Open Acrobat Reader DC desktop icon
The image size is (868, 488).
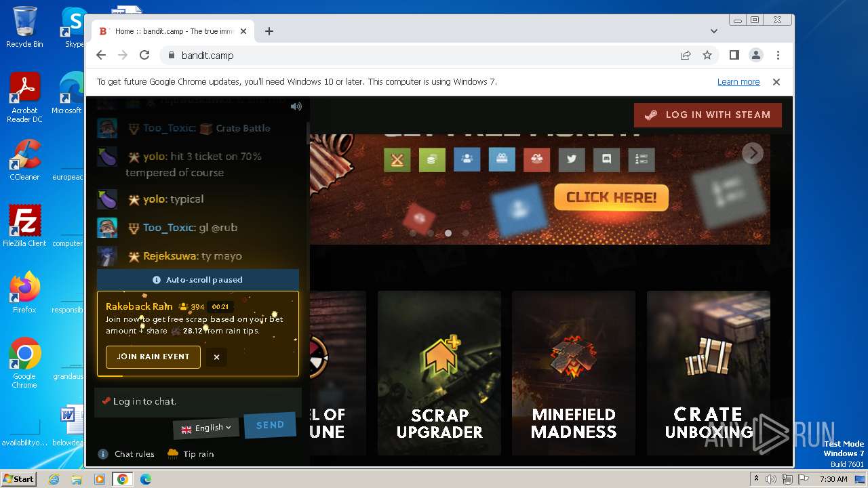[x=24, y=98]
